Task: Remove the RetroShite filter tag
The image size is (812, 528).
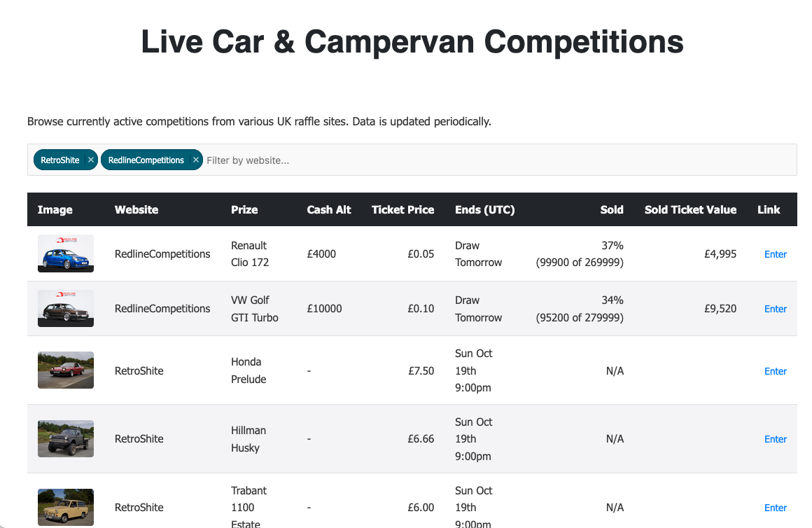Action: pos(91,160)
